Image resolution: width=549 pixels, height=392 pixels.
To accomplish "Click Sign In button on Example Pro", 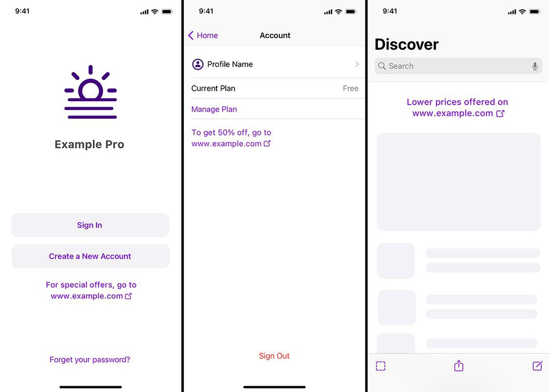I will click(90, 225).
